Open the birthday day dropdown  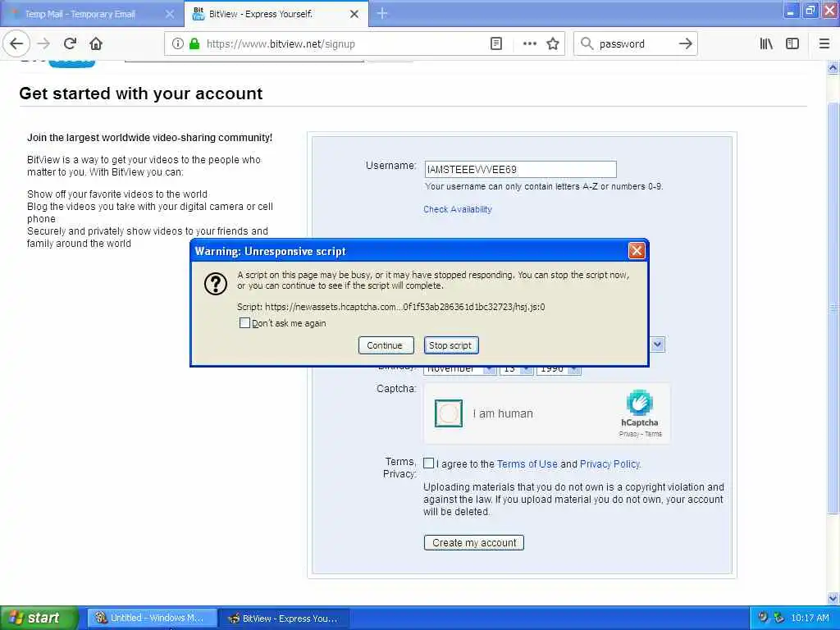(517, 368)
